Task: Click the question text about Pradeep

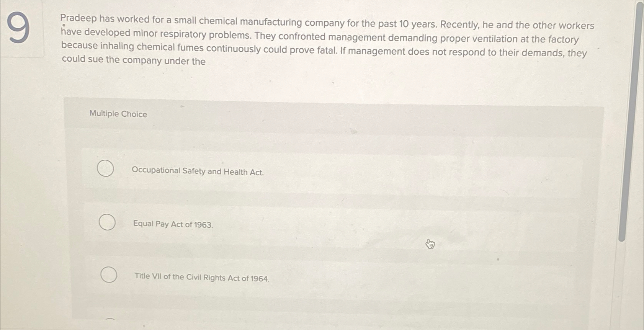Action: [325, 40]
